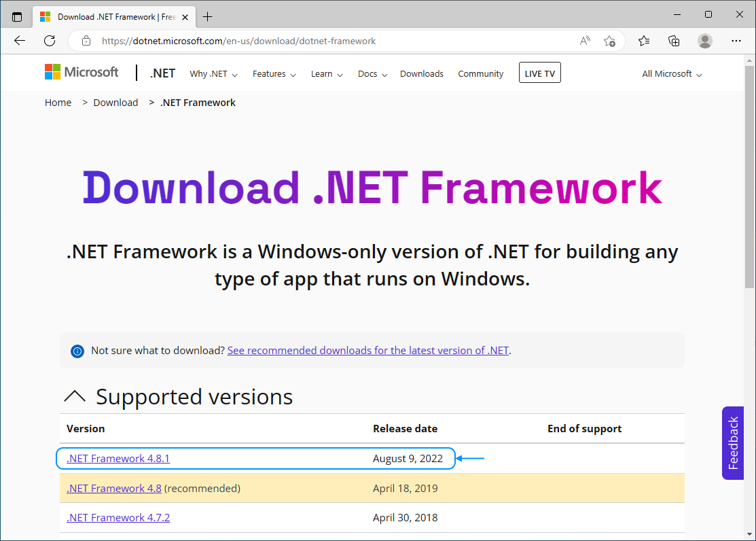Click the site lock icon in address bar
Screen dimensions: 756x541
[x=86, y=41]
